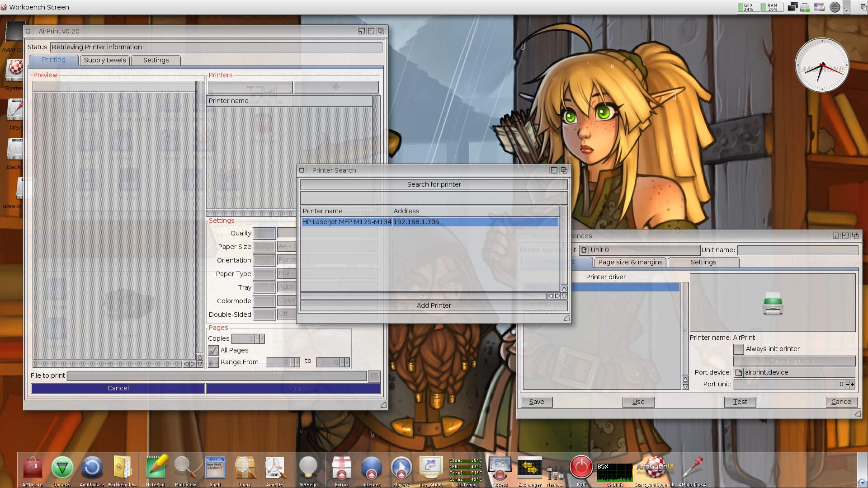Open the Orientation cycle selector
The image size is (868, 488).
tap(264, 260)
